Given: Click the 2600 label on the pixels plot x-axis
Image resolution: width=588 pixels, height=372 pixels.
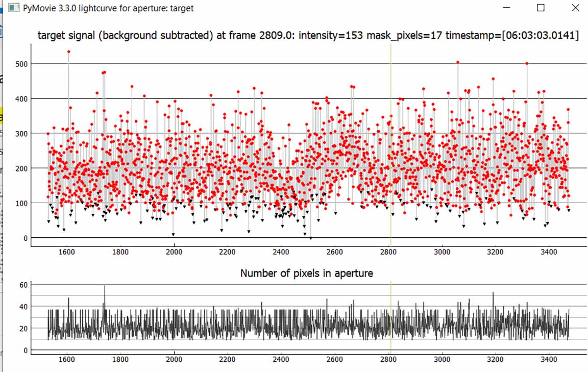Looking at the screenshot, I should [x=334, y=359].
